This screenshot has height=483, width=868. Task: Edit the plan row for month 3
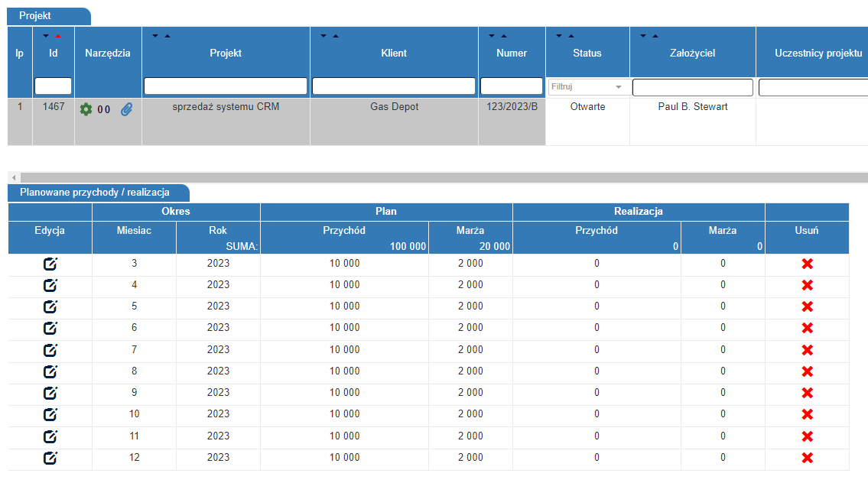click(x=50, y=264)
